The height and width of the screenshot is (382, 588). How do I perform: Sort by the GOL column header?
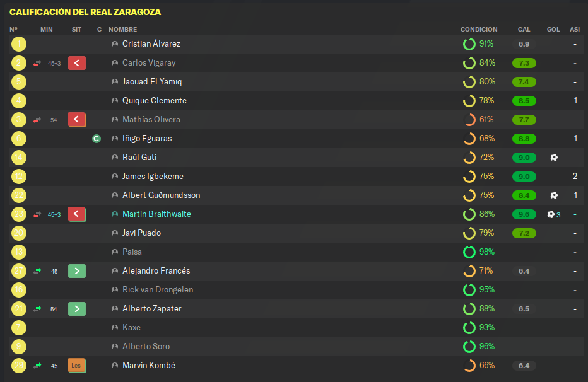click(x=553, y=29)
